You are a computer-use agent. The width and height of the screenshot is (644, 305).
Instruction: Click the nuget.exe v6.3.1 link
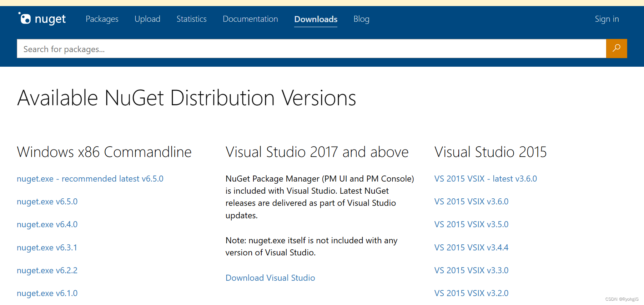(47, 248)
